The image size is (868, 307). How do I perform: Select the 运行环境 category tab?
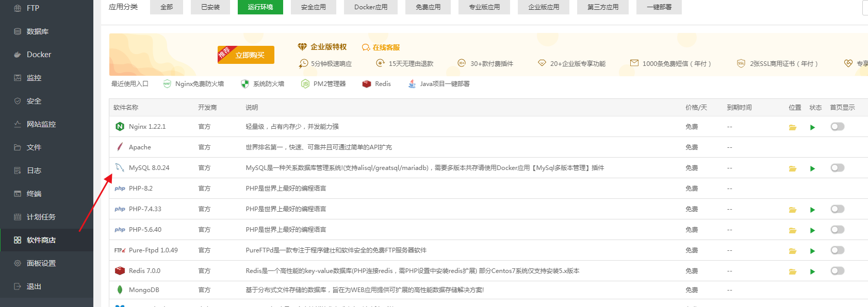pyautogui.click(x=260, y=7)
